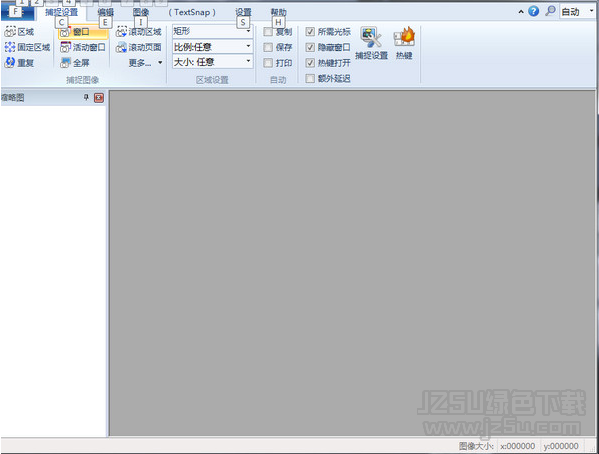Switch to the 捕捉设置 ribbon tab
The width and height of the screenshot is (599, 454).
pyautogui.click(x=61, y=12)
